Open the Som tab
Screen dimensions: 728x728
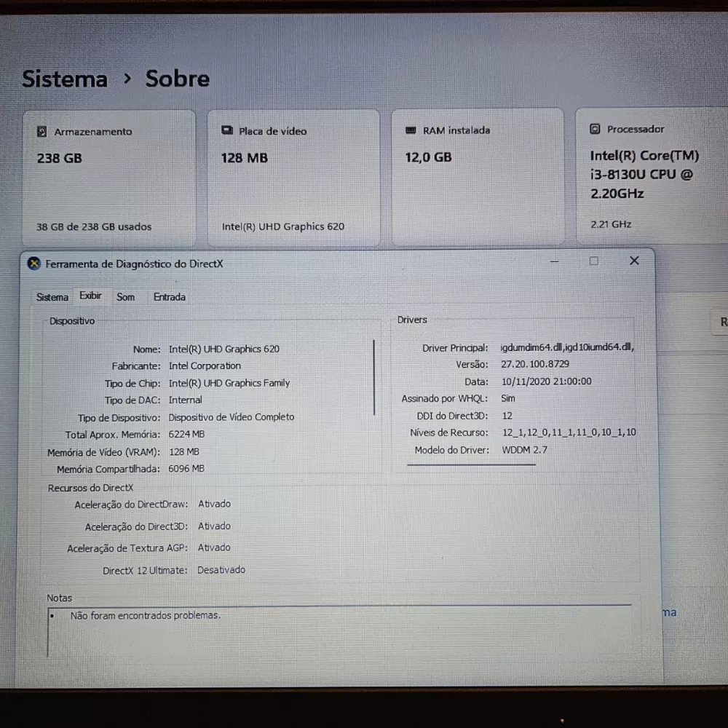(125, 297)
